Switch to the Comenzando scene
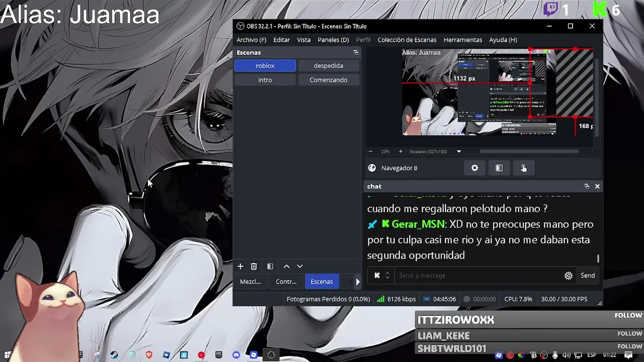This screenshot has width=644, height=362. tap(329, 80)
